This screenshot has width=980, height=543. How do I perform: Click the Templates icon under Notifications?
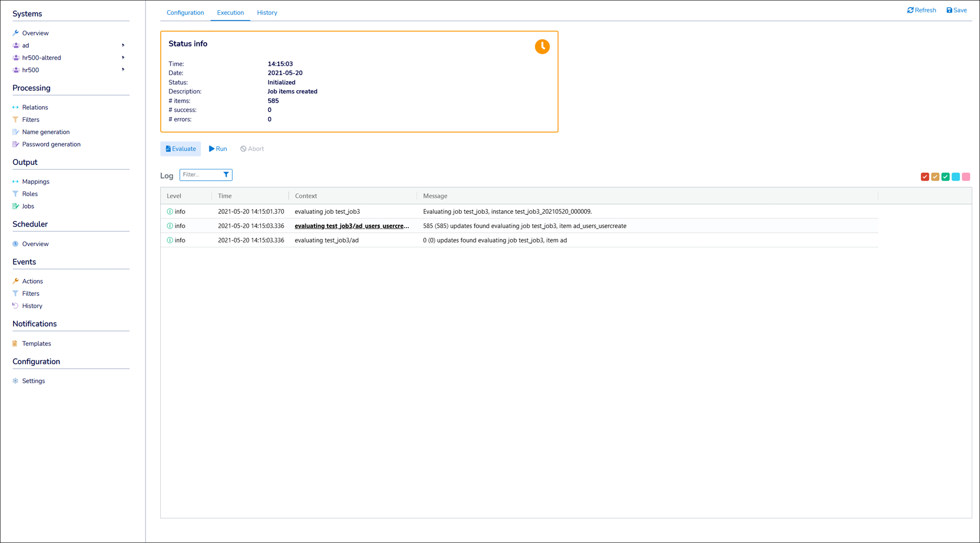15,343
